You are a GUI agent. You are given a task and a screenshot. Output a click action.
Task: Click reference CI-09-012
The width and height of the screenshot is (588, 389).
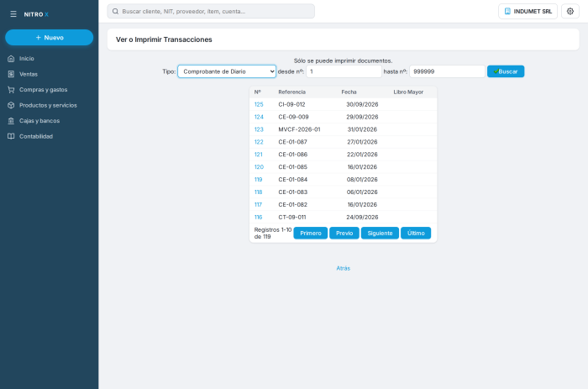click(291, 104)
